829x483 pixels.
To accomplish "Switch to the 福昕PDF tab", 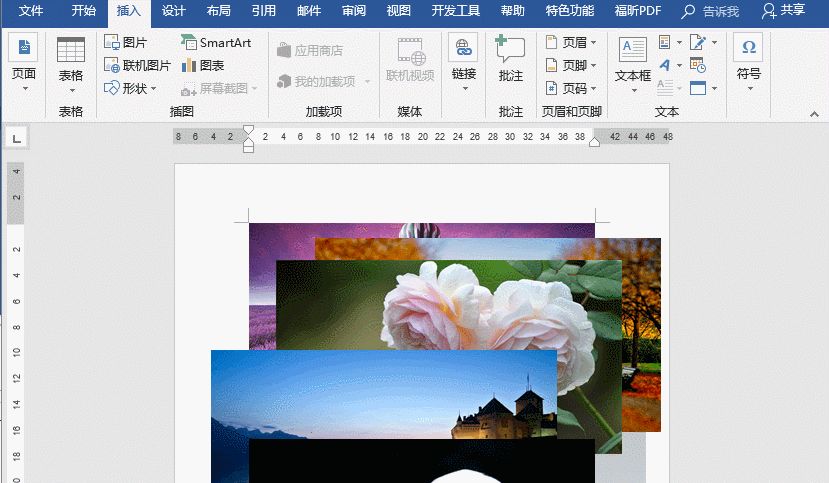I will (x=638, y=11).
